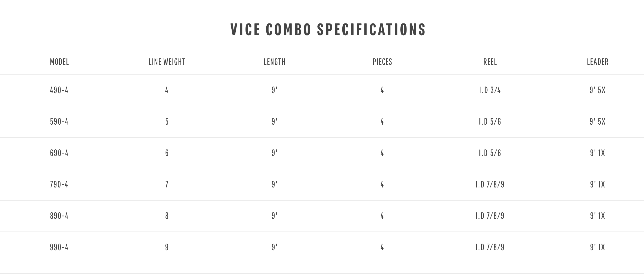Viewport: 644px width, 274px height.
Task: Select model 790-4 cell
Action: 59,184
